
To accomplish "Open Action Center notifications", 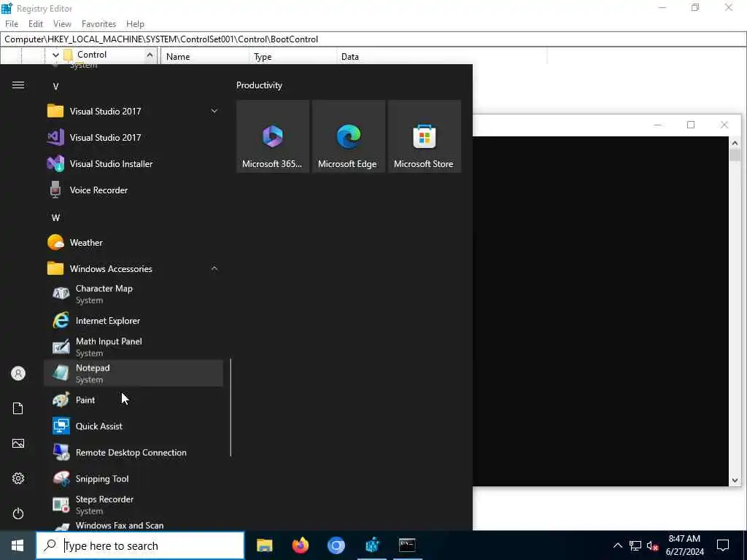I will tap(723, 545).
